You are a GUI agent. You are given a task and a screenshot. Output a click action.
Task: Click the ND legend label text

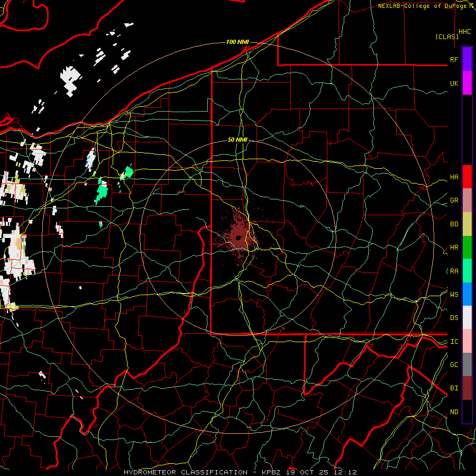[x=454, y=412]
